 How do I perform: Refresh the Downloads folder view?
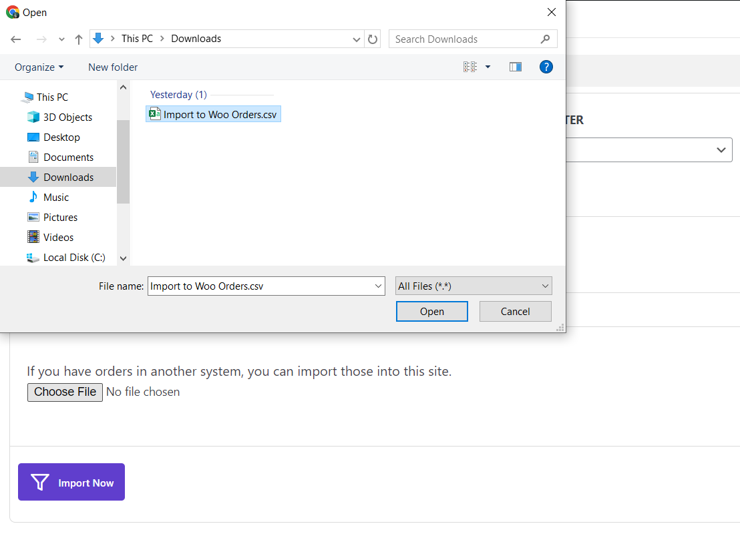pos(373,39)
